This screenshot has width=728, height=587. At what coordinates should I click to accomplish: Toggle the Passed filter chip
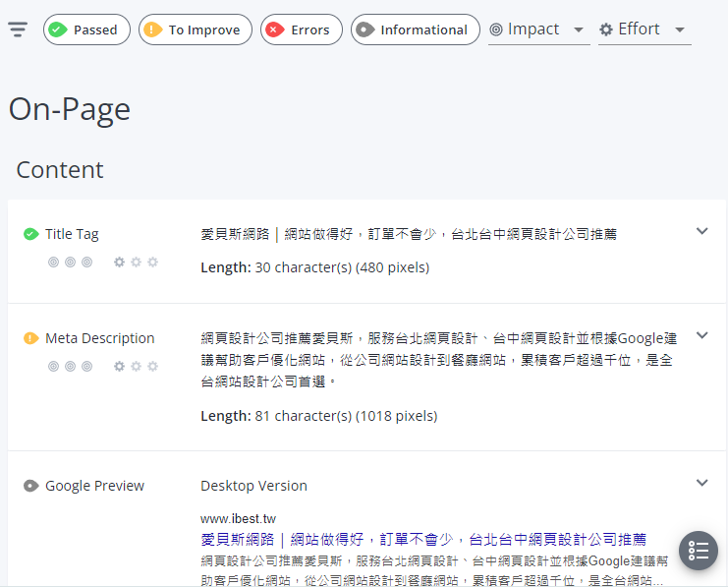point(86,29)
